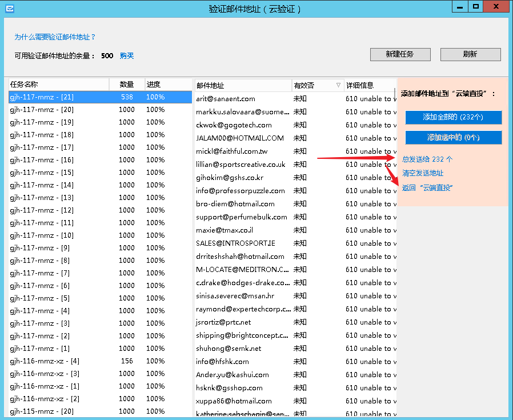Viewport: 513px width, 420px height.
Task: Select task gjh-117-mmz - [18]
Action: (x=100, y=135)
